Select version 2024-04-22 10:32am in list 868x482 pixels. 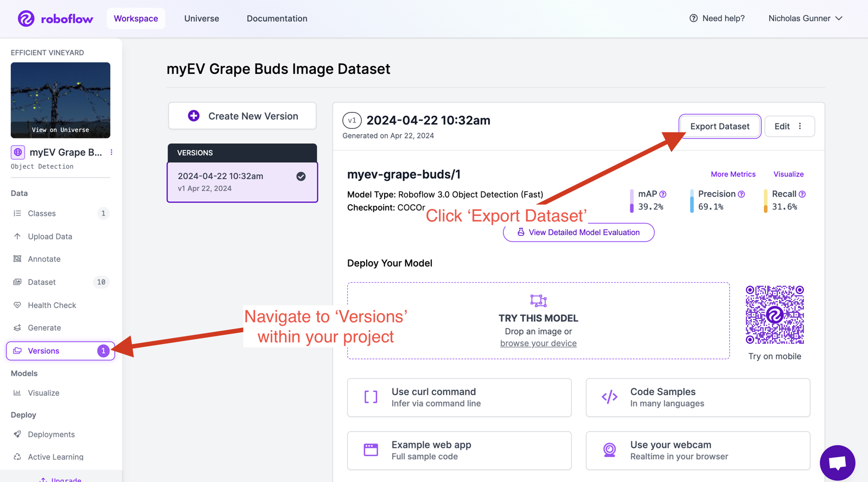242,182
